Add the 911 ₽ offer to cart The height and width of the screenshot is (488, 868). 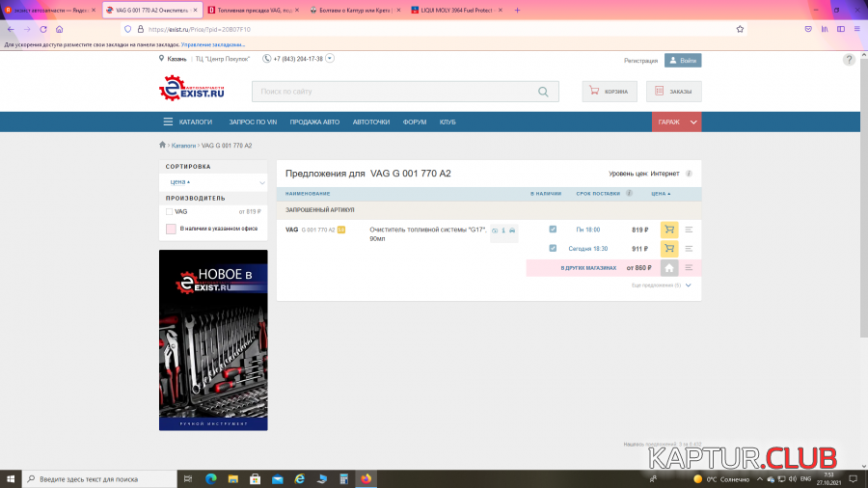point(668,249)
